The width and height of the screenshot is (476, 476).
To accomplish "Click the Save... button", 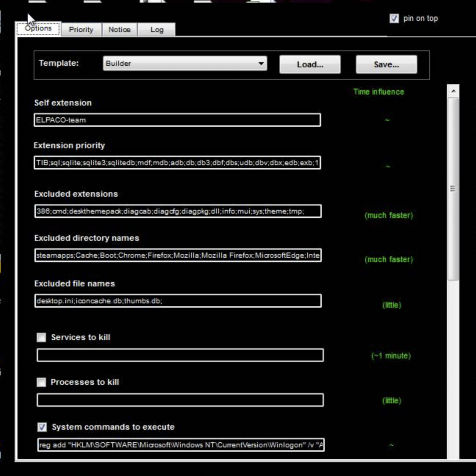I will [x=386, y=65].
